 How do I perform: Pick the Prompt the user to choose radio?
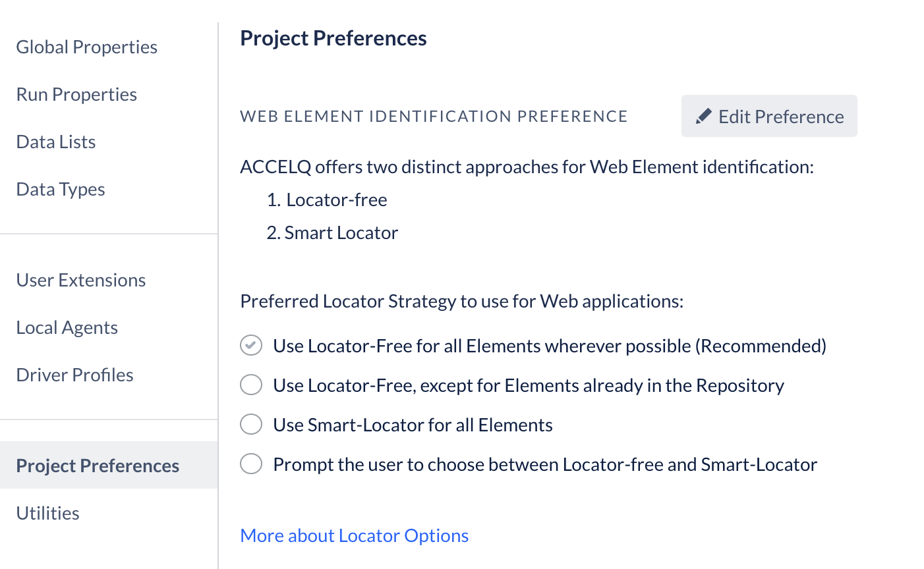(251, 464)
